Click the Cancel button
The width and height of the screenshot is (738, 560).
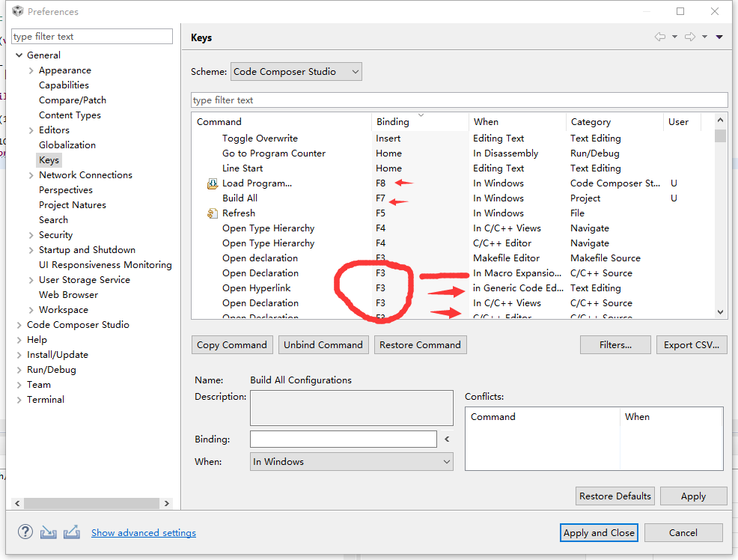pos(683,533)
